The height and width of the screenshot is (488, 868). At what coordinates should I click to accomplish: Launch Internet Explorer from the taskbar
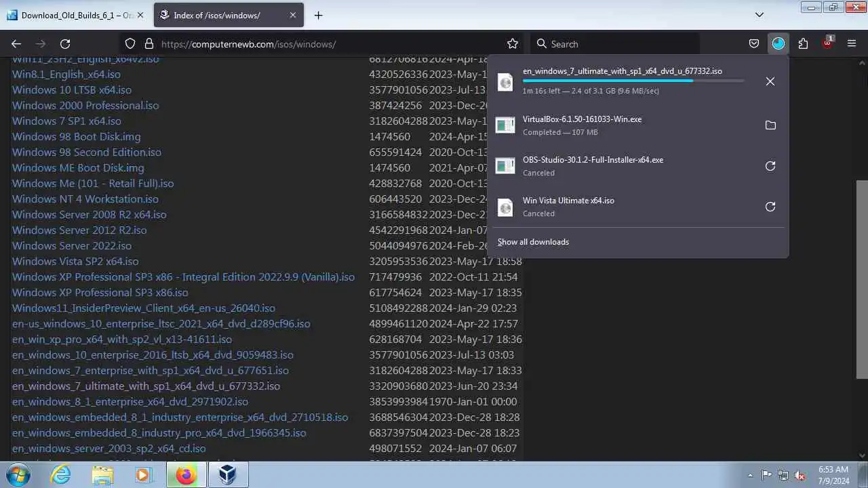click(61, 475)
